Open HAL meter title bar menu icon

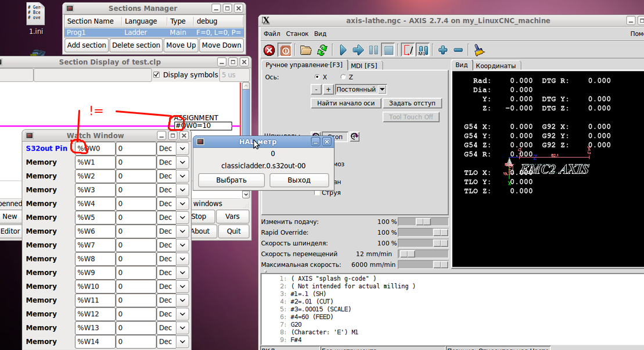point(200,141)
